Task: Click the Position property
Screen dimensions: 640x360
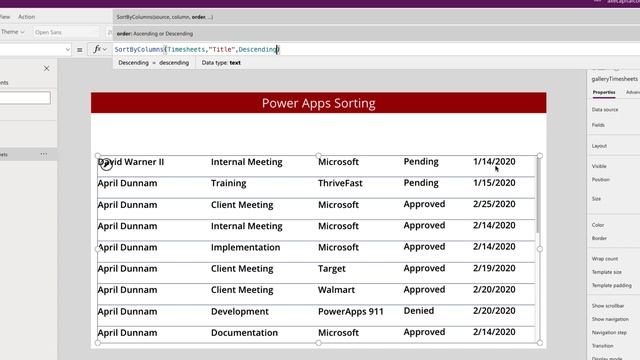Action: click(x=600, y=180)
